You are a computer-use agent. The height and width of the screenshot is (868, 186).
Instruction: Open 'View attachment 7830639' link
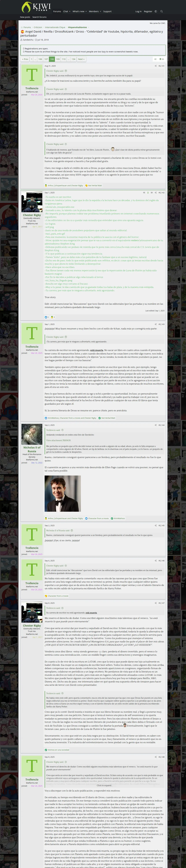[x=58, y=440]
